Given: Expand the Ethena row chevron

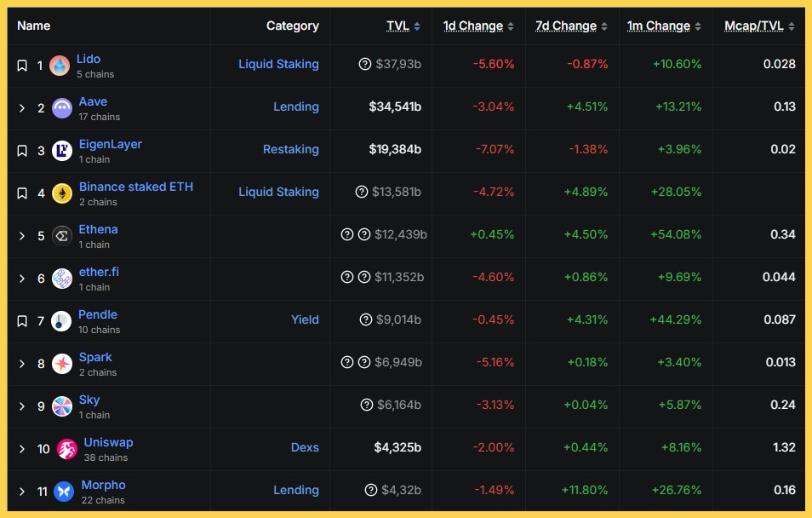Looking at the screenshot, I should pos(22,236).
